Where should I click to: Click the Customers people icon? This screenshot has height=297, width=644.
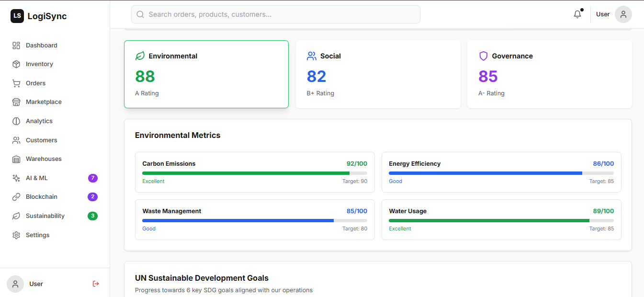click(x=16, y=140)
